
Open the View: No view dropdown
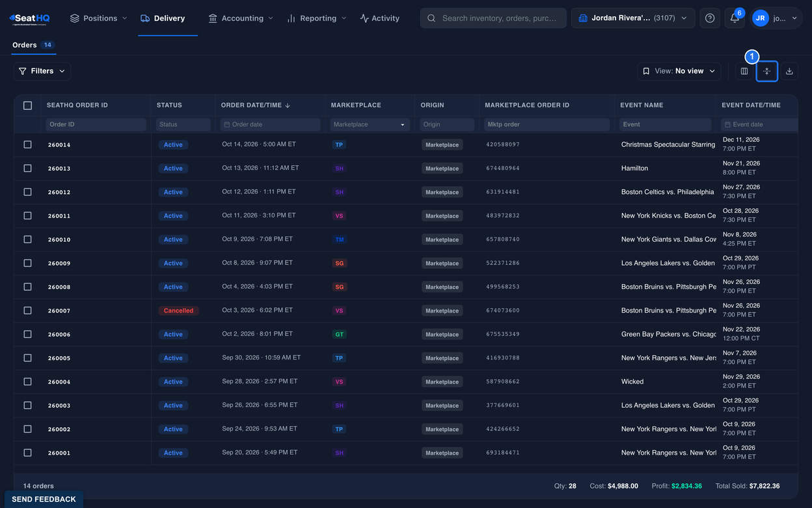point(679,71)
